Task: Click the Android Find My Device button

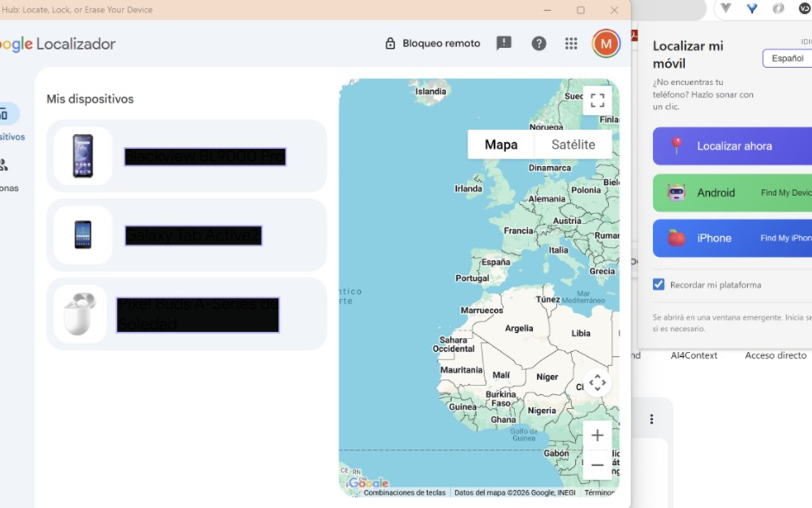Action: [732, 193]
